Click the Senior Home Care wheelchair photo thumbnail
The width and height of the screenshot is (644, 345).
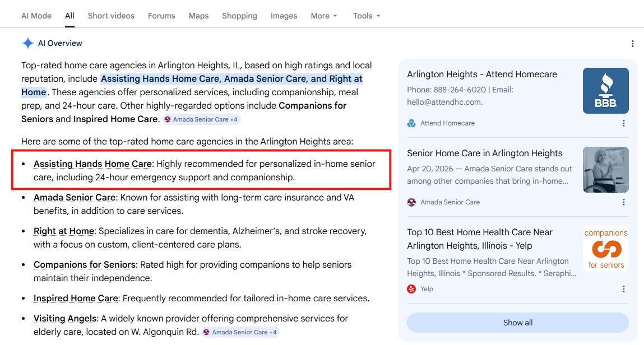(605, 170)
